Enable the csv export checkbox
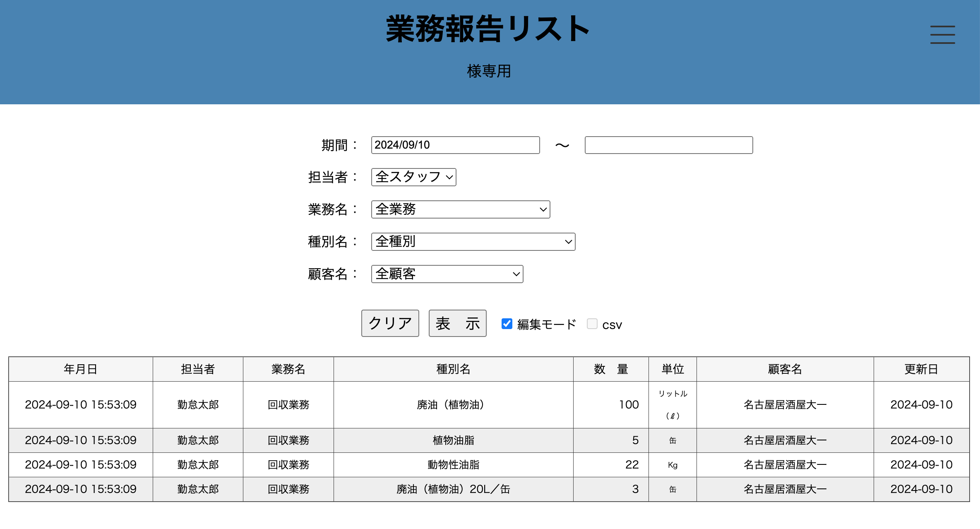 (x=592, y=324)
